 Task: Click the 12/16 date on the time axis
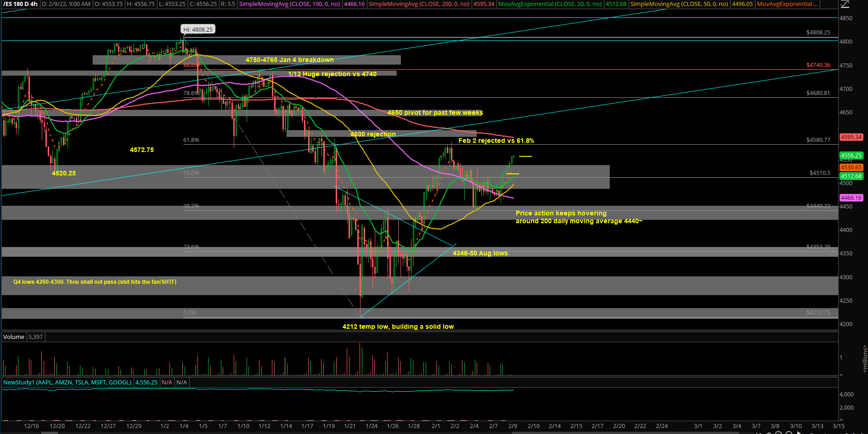pyautogui.click(x=31, y=426)
